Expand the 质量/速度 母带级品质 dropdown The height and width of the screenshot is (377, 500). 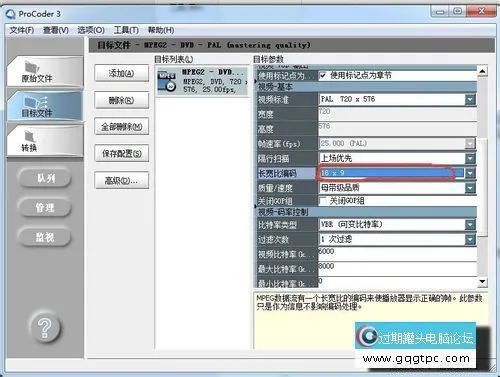[470, 188]
